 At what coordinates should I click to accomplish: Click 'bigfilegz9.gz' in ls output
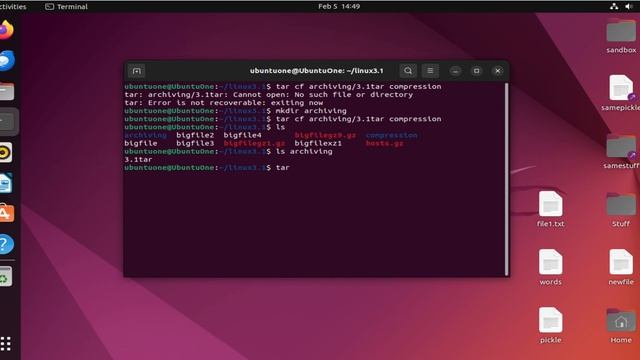click(325, 135)
